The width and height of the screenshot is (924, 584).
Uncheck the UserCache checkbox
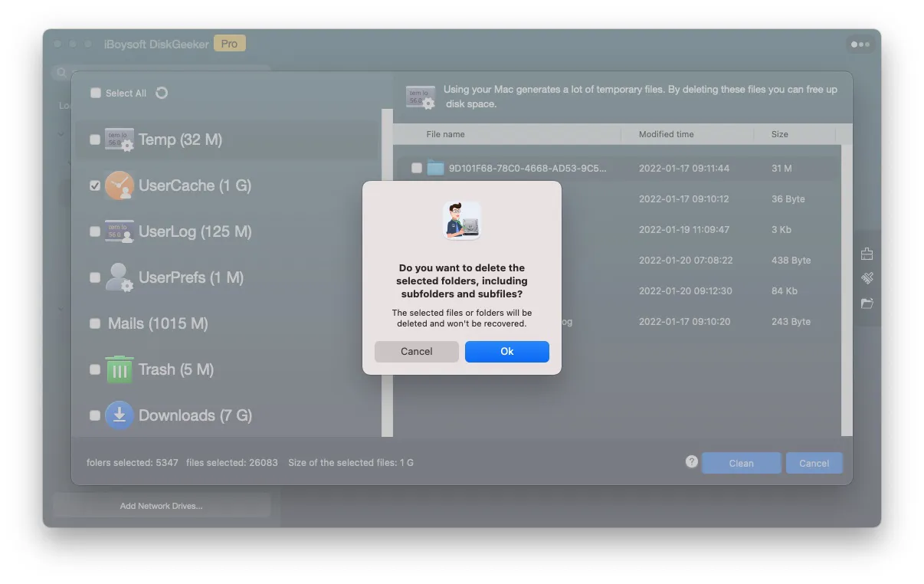point(95,185)
